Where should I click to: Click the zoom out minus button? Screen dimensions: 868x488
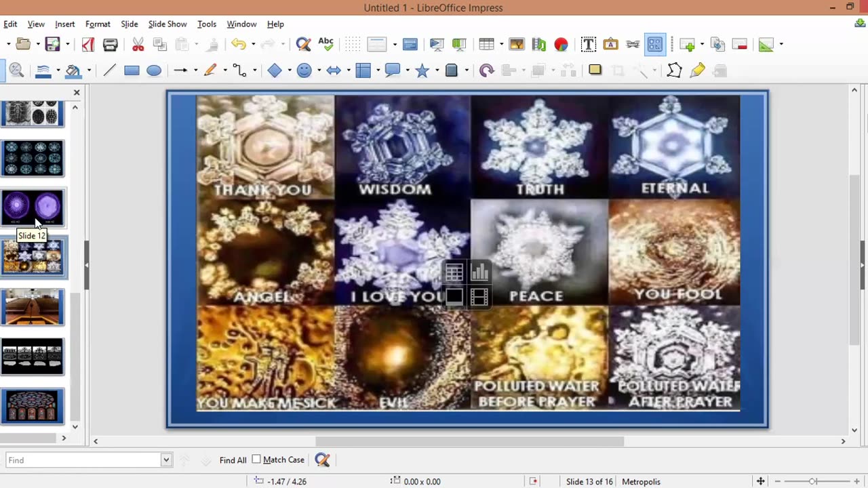tap(777, 481)
